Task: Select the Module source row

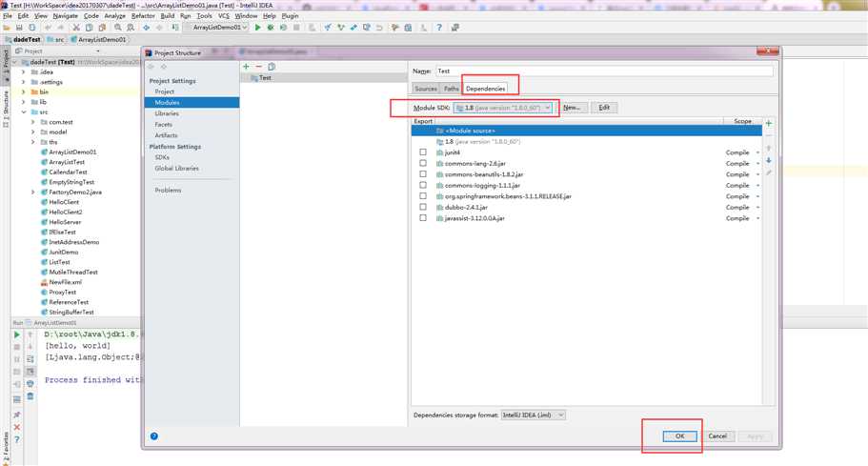Action: point(586,131)
